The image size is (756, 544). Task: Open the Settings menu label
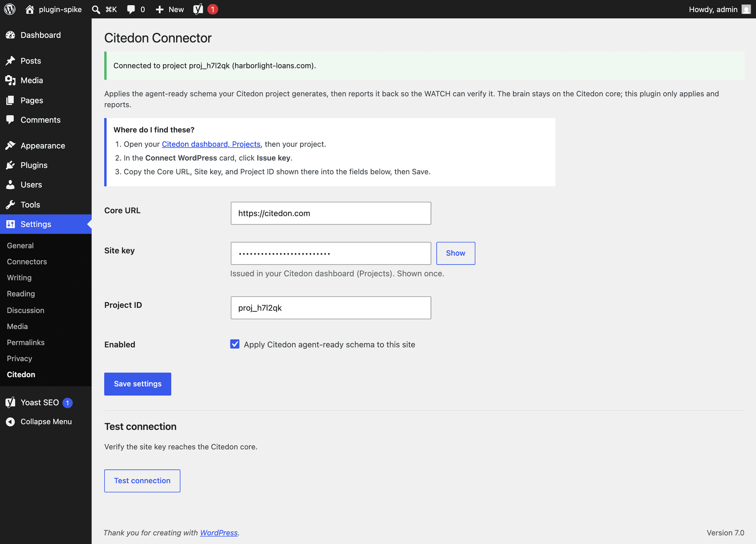(36, 224)
